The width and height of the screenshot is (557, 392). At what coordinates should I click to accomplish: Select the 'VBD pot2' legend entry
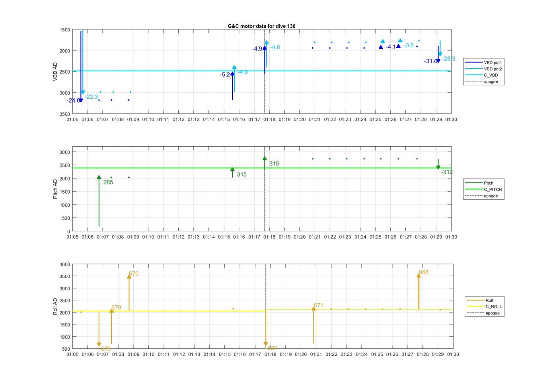(x=483, y=69)
